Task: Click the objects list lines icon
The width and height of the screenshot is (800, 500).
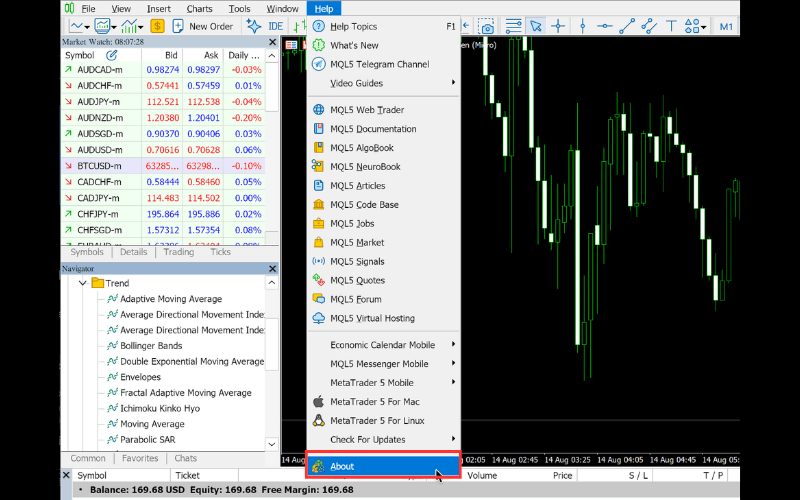Action: pos(513,26)
